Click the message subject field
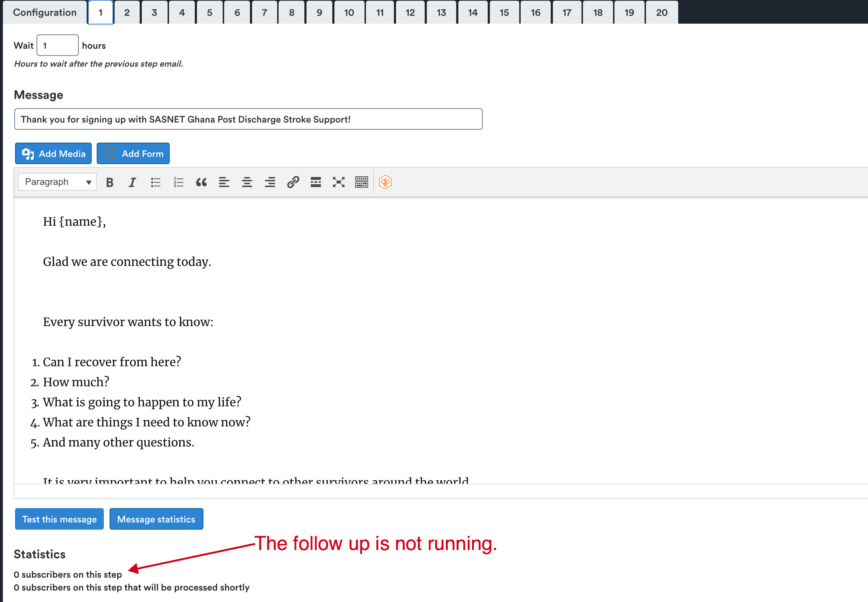 tap(249, 119)
